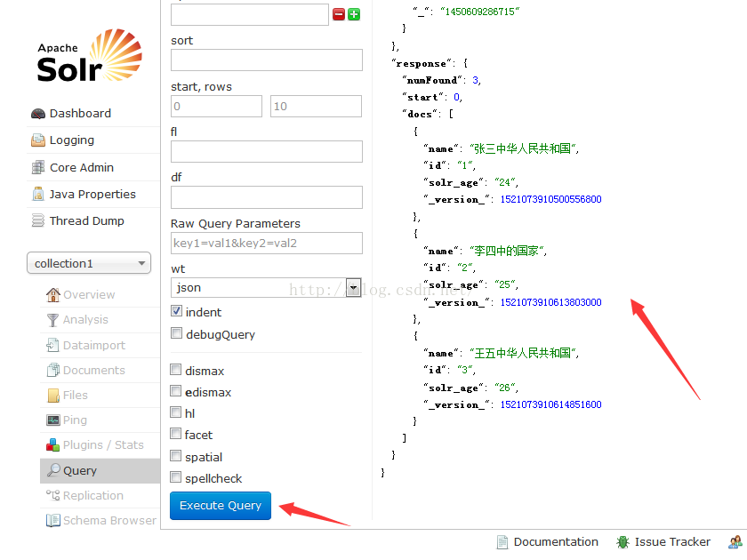
Task: Open Java Properties menu item
Action: coord(92,195)
